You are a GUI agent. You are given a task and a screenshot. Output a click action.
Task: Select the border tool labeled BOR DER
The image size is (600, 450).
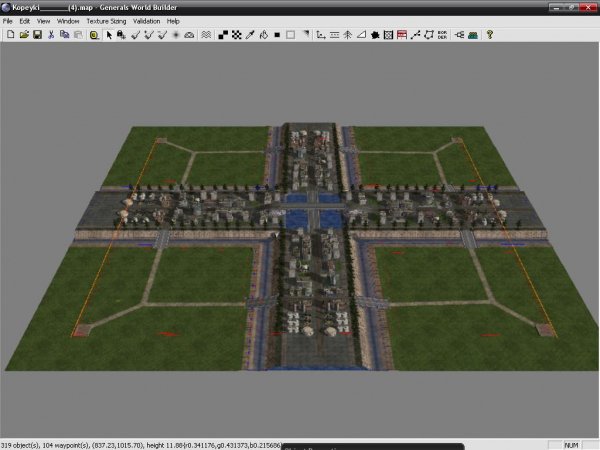[442, 34]
